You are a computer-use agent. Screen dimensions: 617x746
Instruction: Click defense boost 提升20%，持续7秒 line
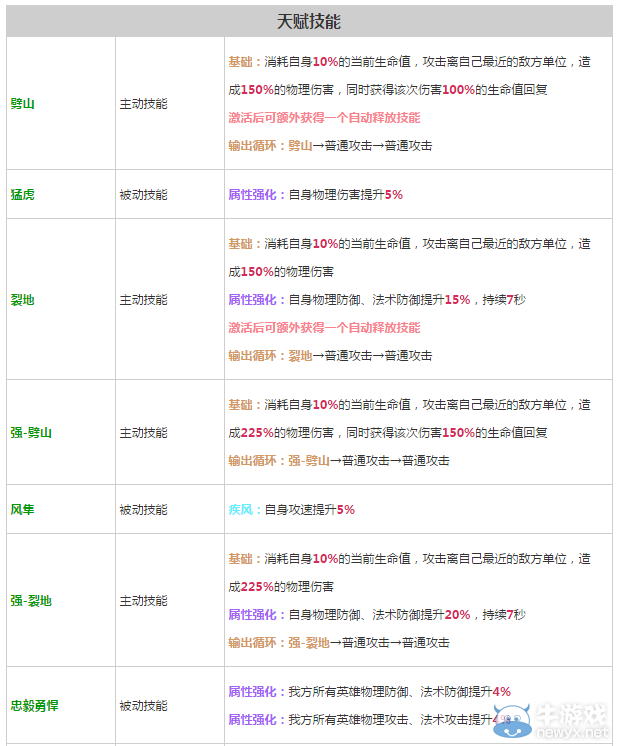(377, 615)
